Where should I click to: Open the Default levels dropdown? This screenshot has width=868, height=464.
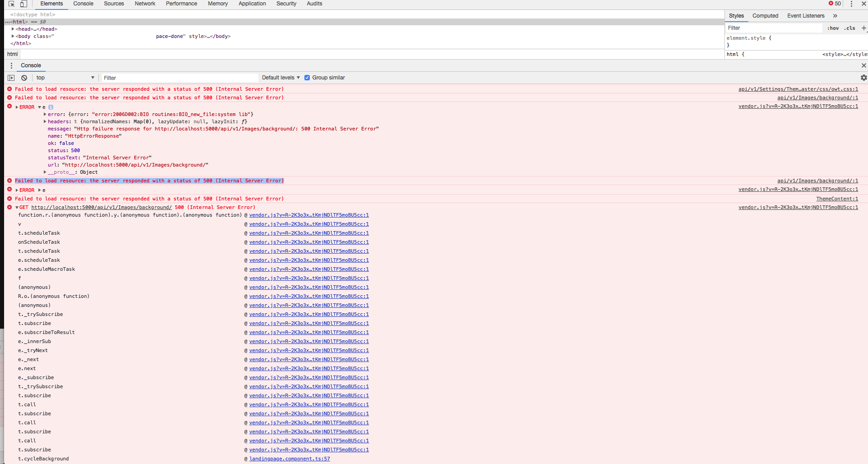coord(280,78)
